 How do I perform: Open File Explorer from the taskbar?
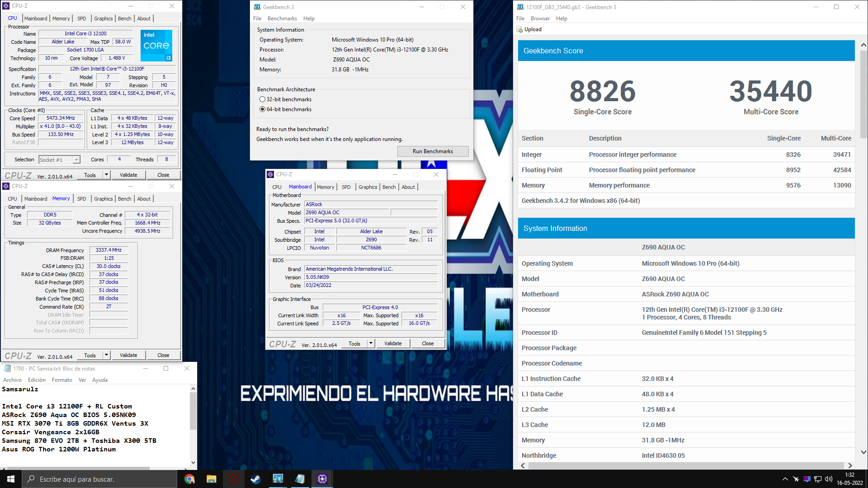tap(212, 479)
